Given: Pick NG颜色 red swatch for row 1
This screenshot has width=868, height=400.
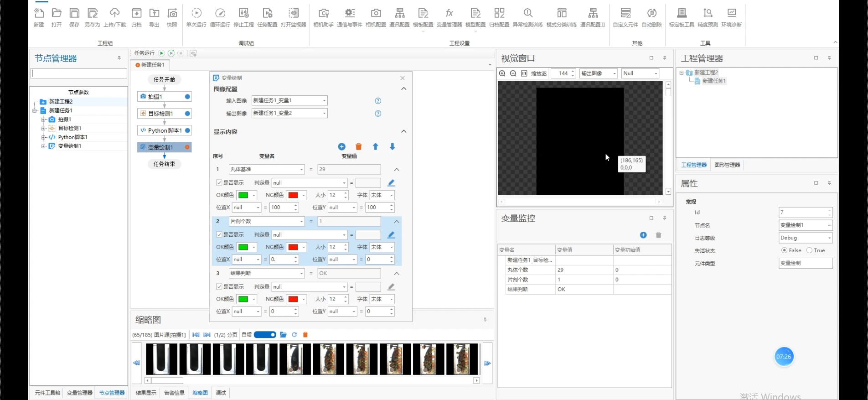Looking at the screenshot, I should pos(293,195).
